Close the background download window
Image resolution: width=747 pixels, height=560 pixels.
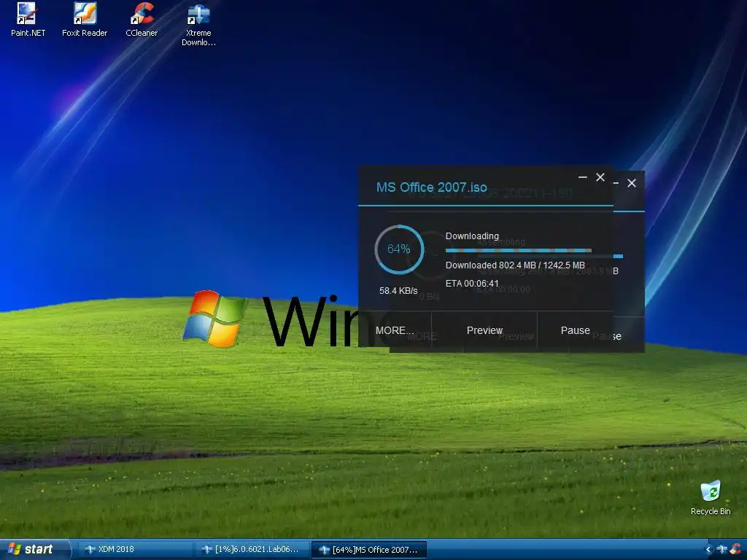[x=632, y=183]
